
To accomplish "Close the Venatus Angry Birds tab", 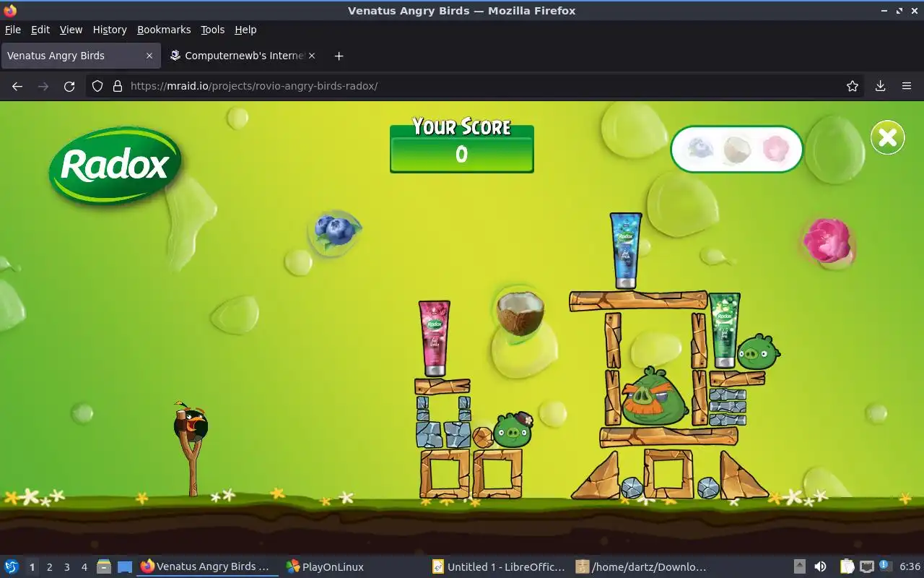I will click(x=149, y=56).
